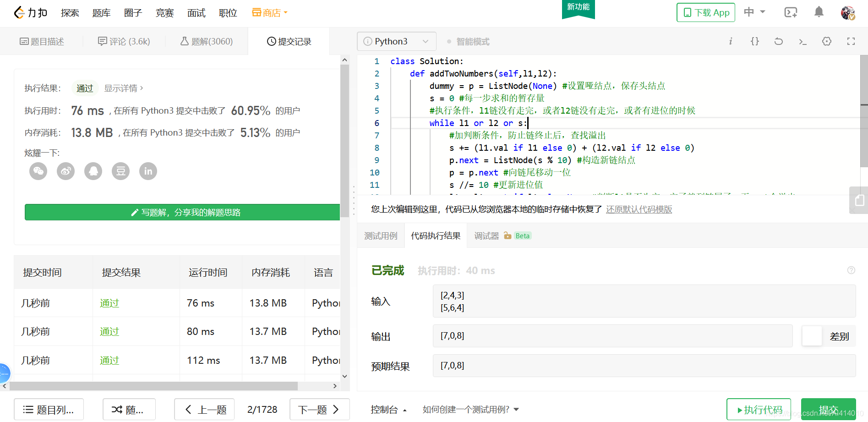This screenshot has width=868, height=422.
Task: Switch to 题目描述 tab
Action: 42,42
